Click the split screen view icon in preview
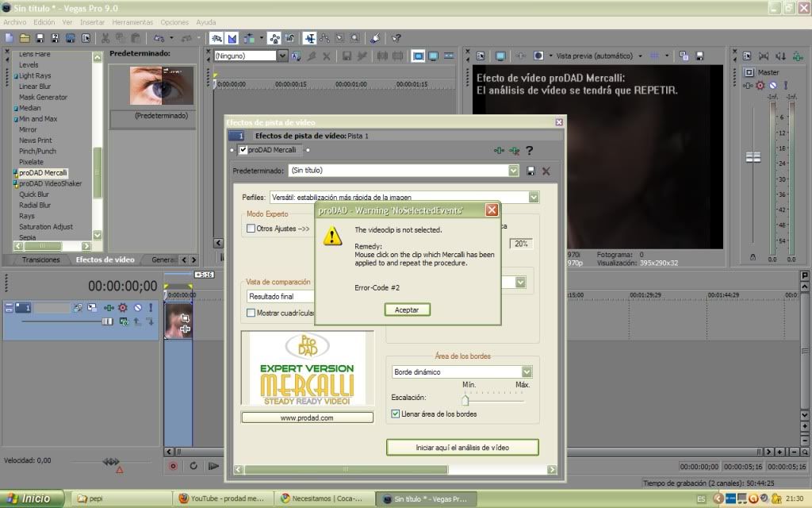 (x=538, y=56)
